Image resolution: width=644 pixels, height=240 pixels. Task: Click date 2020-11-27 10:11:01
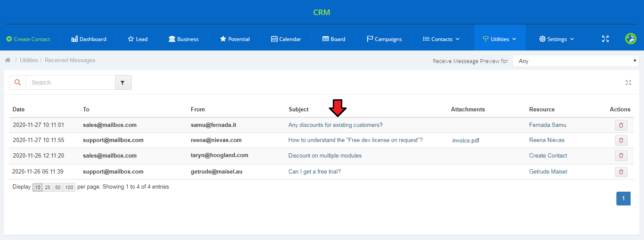pos(38,125)
